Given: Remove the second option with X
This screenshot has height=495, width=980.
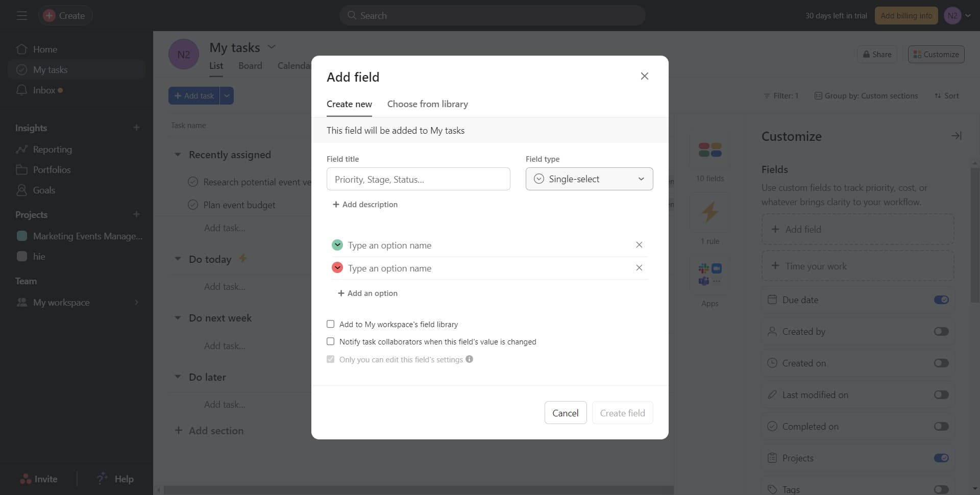Looking at the screenshot, I should point(639,268).
